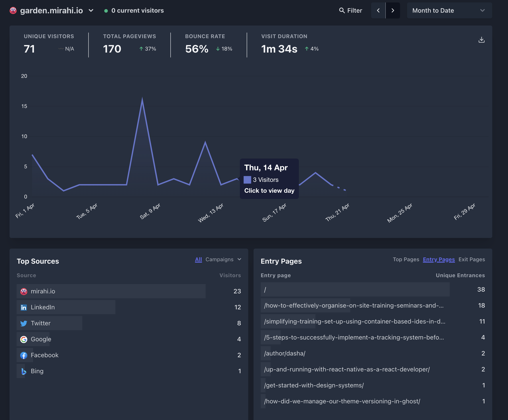Click the 37% pageviews change arrow
The height and width of the screenshot is (420, 508).
[x=141, y=49]
